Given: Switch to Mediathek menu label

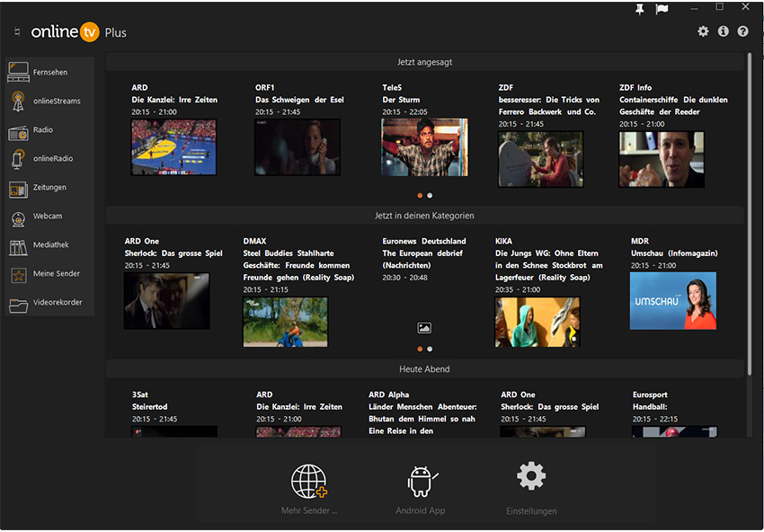Looking at the screenshot, I should pos(50,244).
